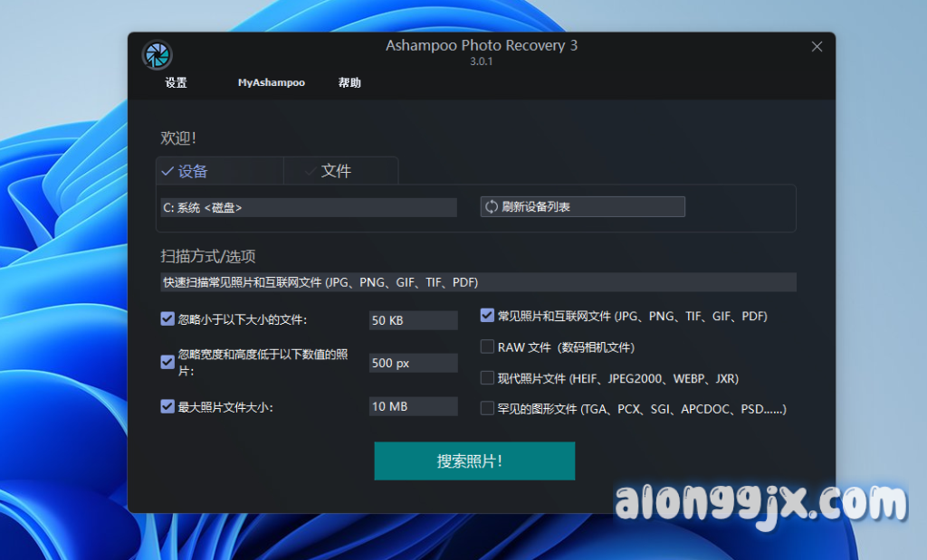This screenshot has height=560, width=927.
Task: Open the 50 KB minimum size dropdown
Action: pyautogui.click(x=413, y=321)
